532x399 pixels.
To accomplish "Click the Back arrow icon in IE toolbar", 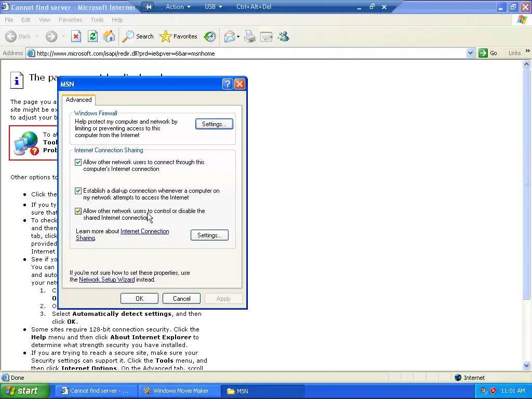I will [x=11, y=36].
